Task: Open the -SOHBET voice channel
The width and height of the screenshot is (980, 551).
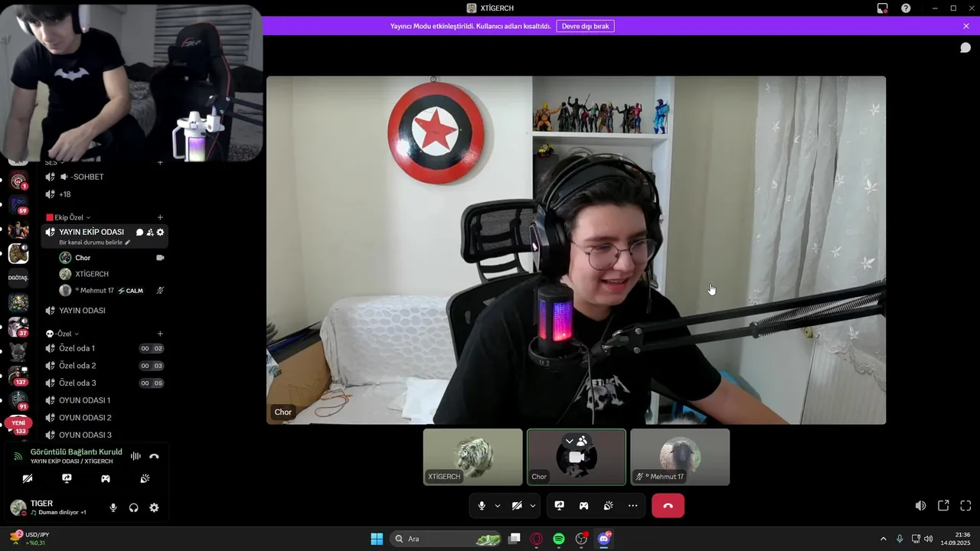Action: 104,177
